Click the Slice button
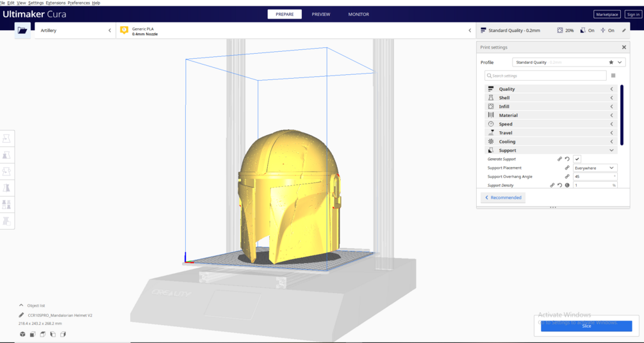The height and width of the screenshot is (343, 644). (586, 326)
